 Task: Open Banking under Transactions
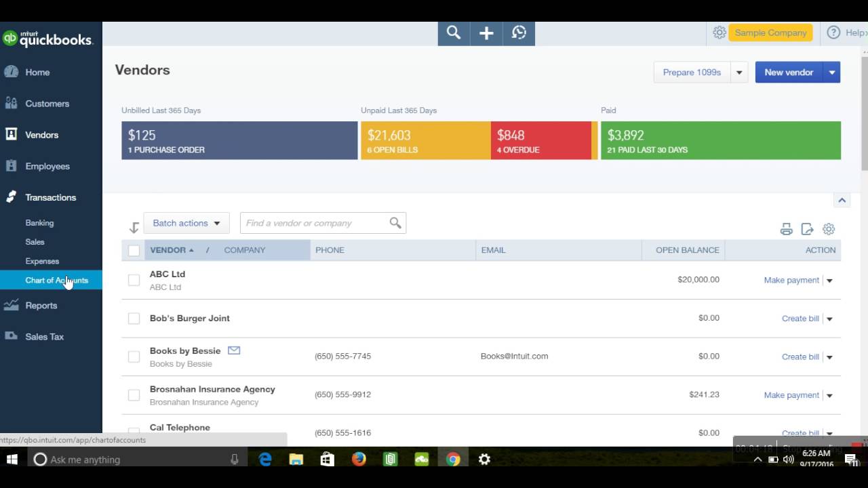[x=39, y=222]
